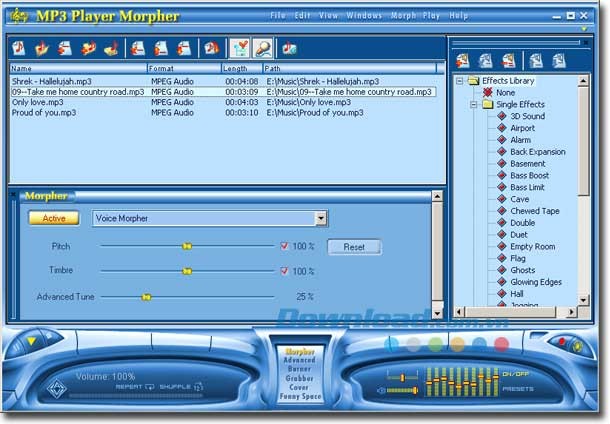
Task: Click the magnifier search icon in the playlist toolbar
Action: (x=262, y=47)
